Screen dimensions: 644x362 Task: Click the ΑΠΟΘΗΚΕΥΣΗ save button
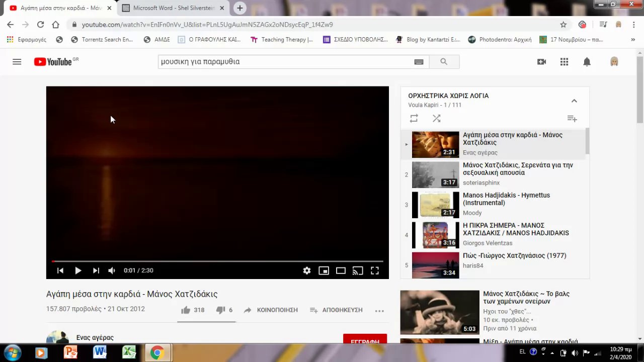(336, 310)
